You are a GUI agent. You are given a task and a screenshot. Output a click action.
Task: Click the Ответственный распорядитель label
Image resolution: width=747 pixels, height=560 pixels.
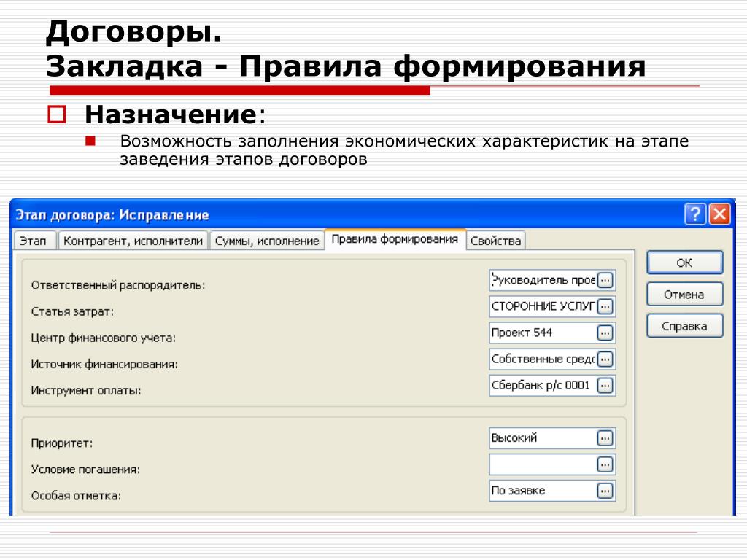[x=118, y=285]
